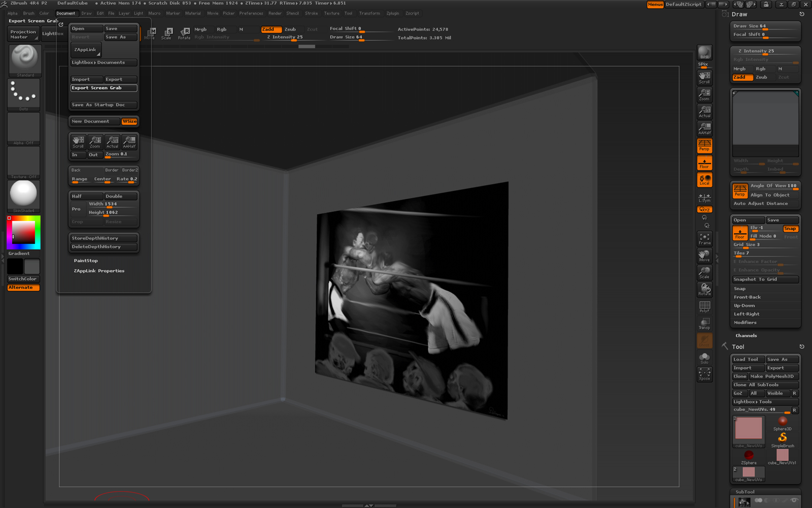This screenshot has height=508, width=812.
Task: Open the Material menu
Action: 193,14
